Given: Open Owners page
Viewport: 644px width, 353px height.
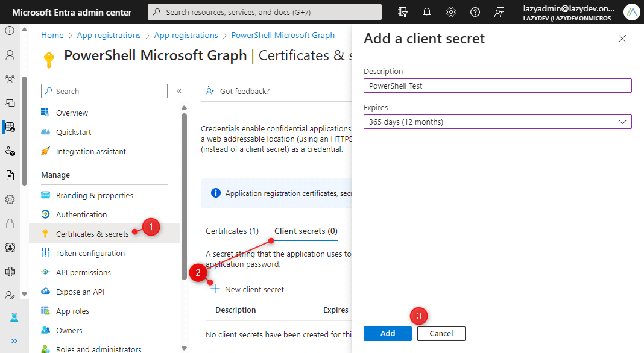Looking at the screenshot, I should [69, 331].
